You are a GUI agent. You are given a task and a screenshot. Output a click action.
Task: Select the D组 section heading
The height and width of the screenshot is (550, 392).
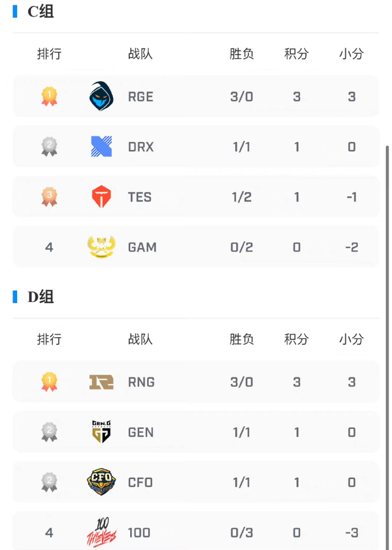tap(41, 297)
